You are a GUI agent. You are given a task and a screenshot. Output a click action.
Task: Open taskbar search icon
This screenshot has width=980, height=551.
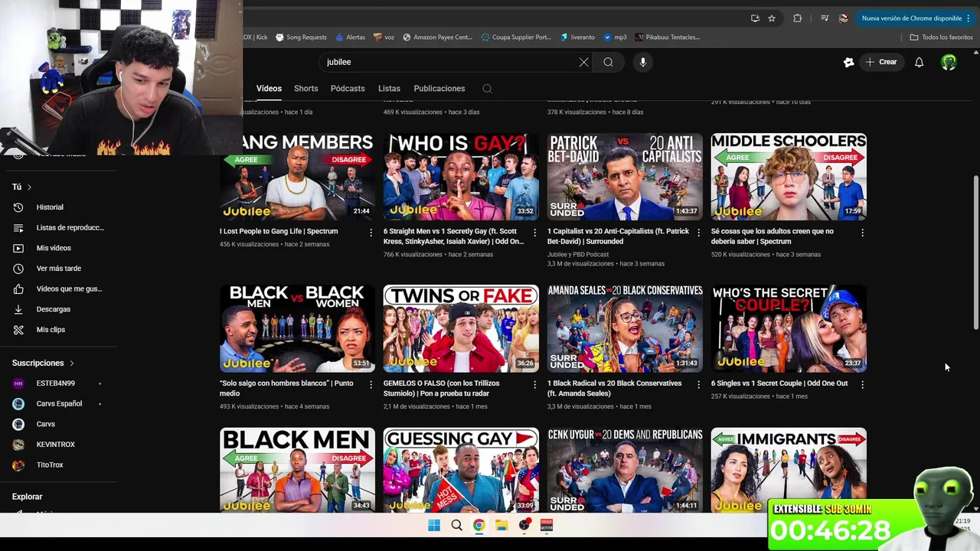[456, 525]
